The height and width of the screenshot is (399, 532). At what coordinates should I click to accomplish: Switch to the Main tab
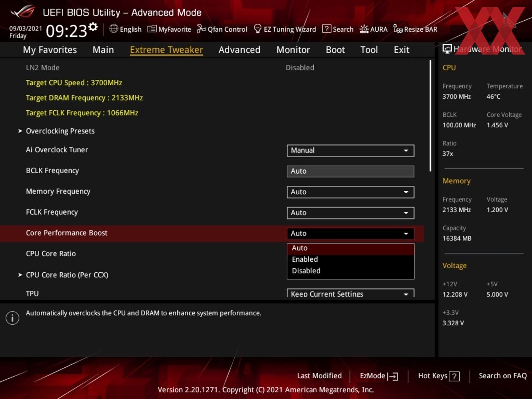point(103,50)
